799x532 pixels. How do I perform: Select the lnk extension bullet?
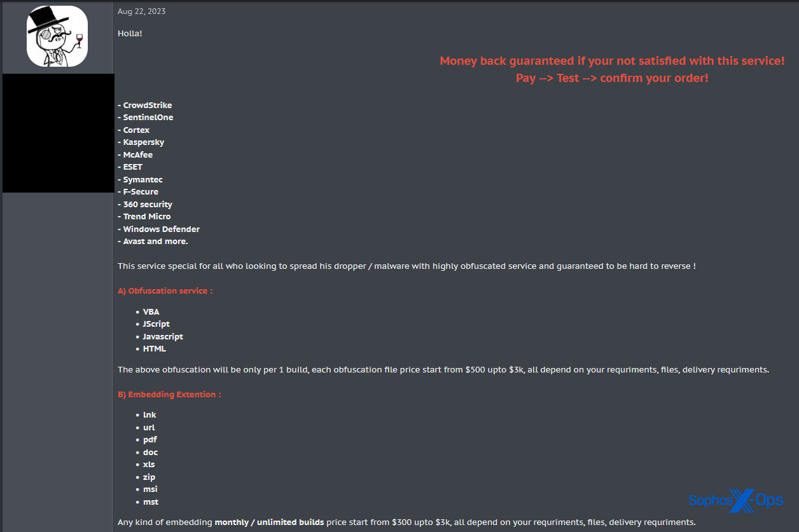[149, 415]
